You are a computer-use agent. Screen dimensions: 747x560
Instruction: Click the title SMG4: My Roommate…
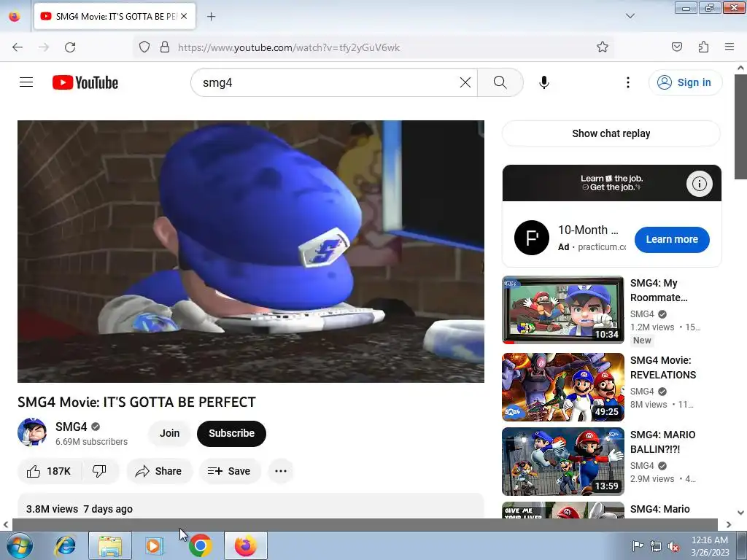[659, 290]
